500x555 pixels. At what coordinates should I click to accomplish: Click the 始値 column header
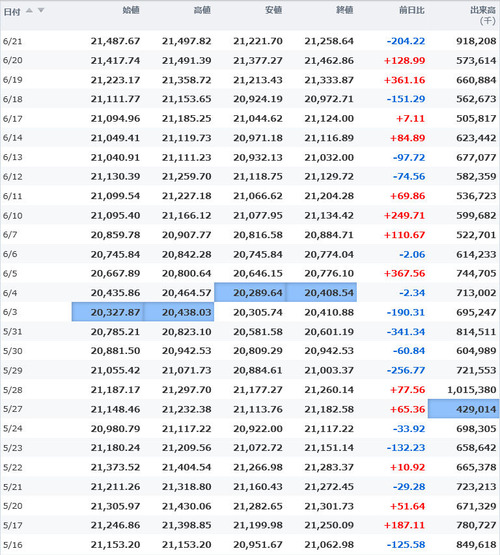coord(131,10)
